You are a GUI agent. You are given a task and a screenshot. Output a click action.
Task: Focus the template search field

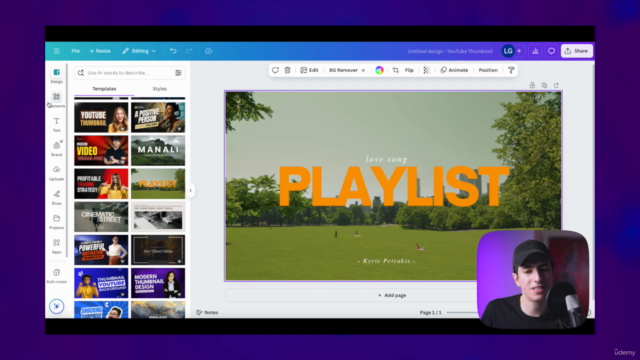(x=129, y=73)
